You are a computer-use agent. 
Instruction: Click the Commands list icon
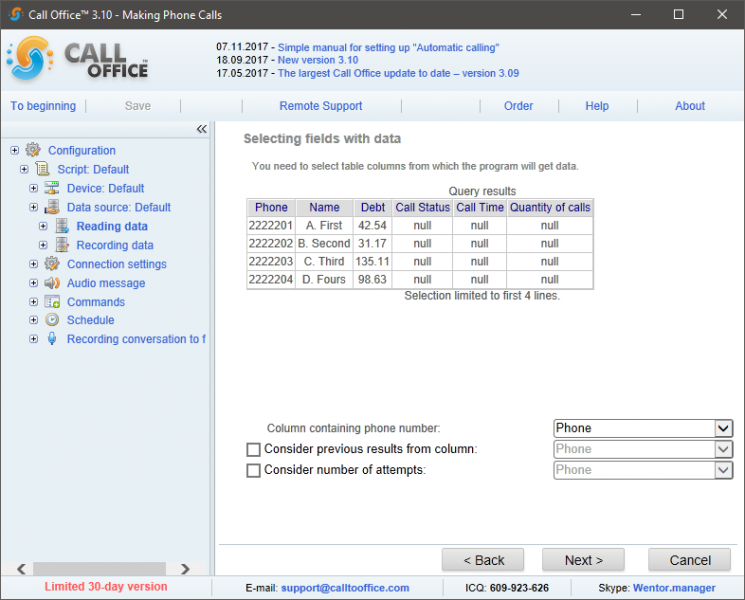[x=52, y=302]
